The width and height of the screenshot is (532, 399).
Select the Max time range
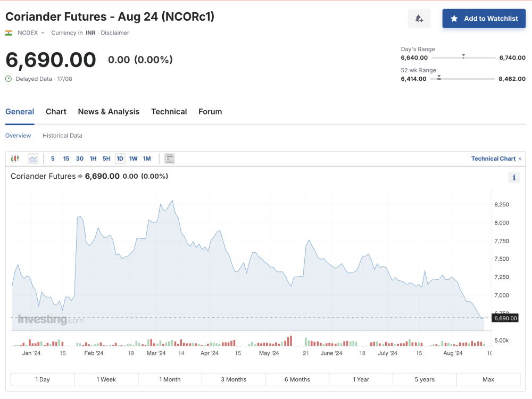pyautogui.click(x=488, y=379)
